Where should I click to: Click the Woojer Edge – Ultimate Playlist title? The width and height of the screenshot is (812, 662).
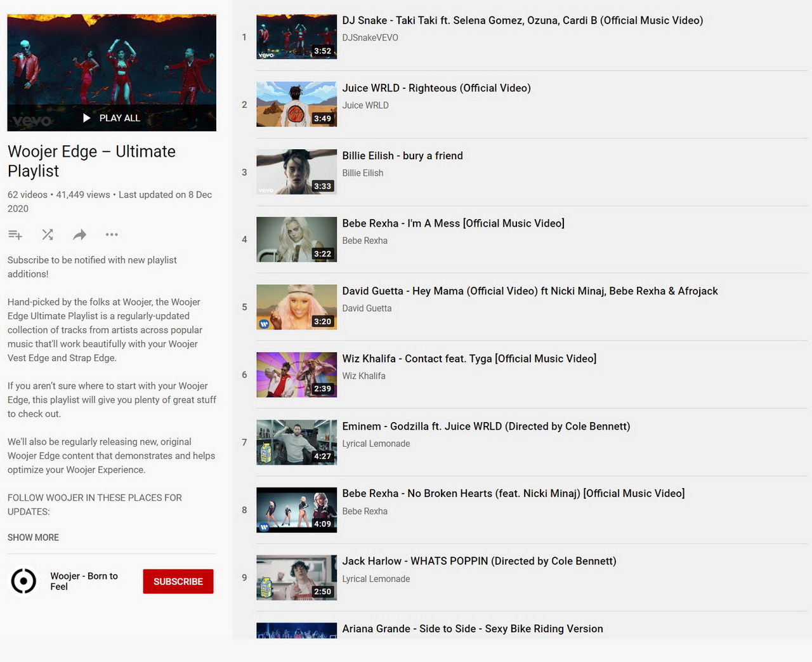click(x=92, y=161)
